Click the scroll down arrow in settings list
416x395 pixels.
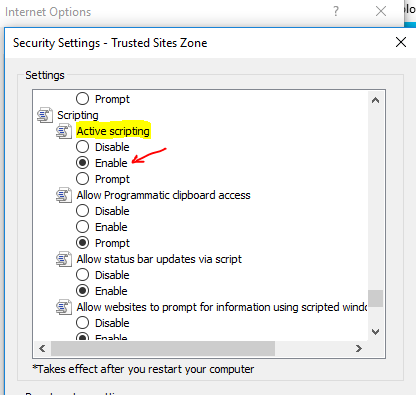point(376,332)
